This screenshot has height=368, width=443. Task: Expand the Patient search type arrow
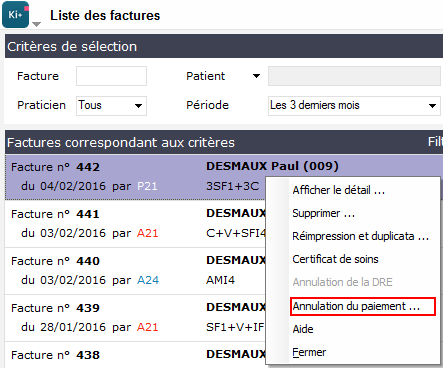[x=256, y=76]
